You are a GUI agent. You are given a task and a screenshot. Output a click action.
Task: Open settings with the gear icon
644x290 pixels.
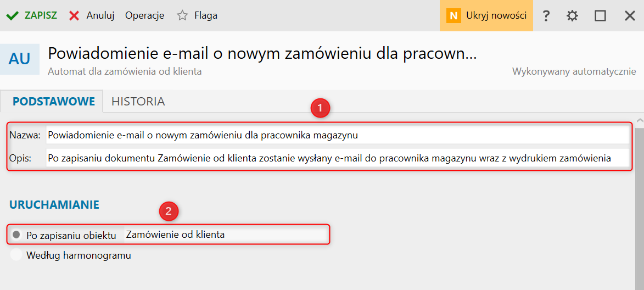[572, 15]
